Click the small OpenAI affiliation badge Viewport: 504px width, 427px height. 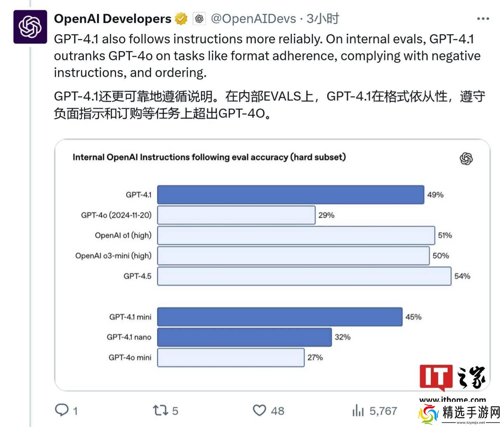[x=199, y=19]
